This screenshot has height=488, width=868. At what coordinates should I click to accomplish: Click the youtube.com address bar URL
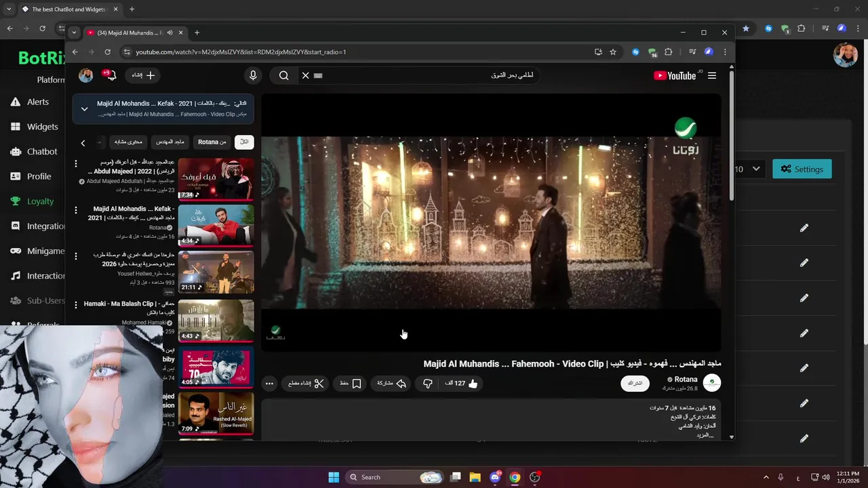point(241,52)
